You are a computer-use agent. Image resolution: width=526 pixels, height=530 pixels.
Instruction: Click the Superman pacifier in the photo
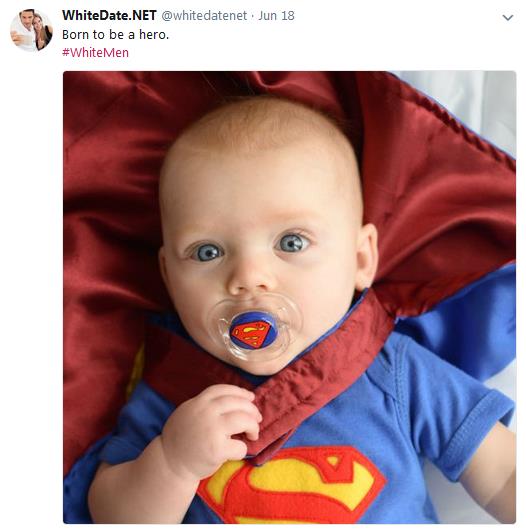pyautogui.click(x=253, y=330)
